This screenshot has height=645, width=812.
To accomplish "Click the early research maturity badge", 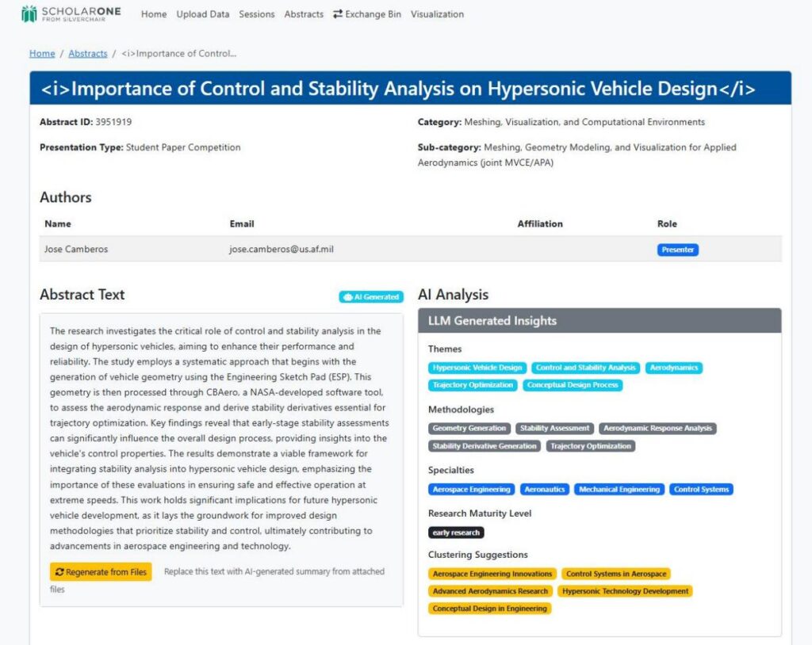I will point(456,532).
